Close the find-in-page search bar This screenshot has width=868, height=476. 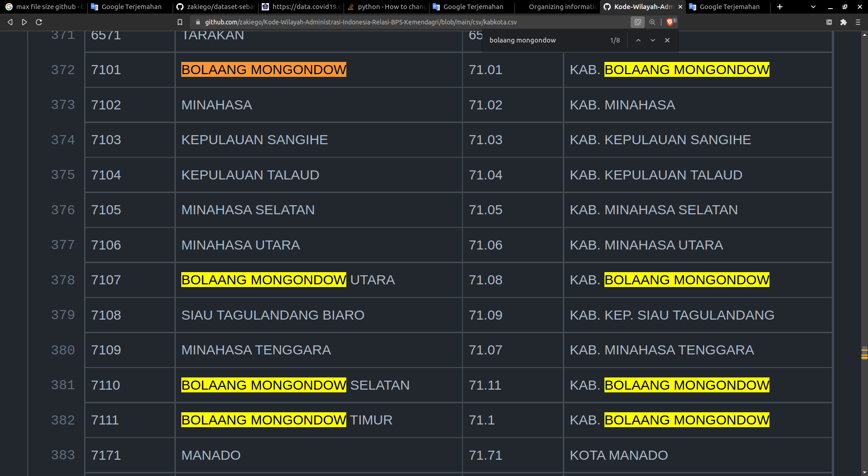[x=667, y=40]
